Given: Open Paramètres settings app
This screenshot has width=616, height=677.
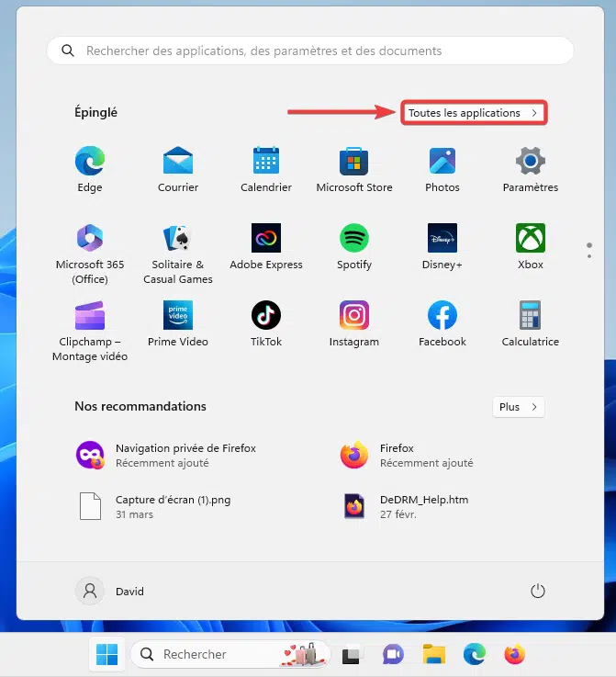Looking at the screenshot, I should click(x=530, y=169).
